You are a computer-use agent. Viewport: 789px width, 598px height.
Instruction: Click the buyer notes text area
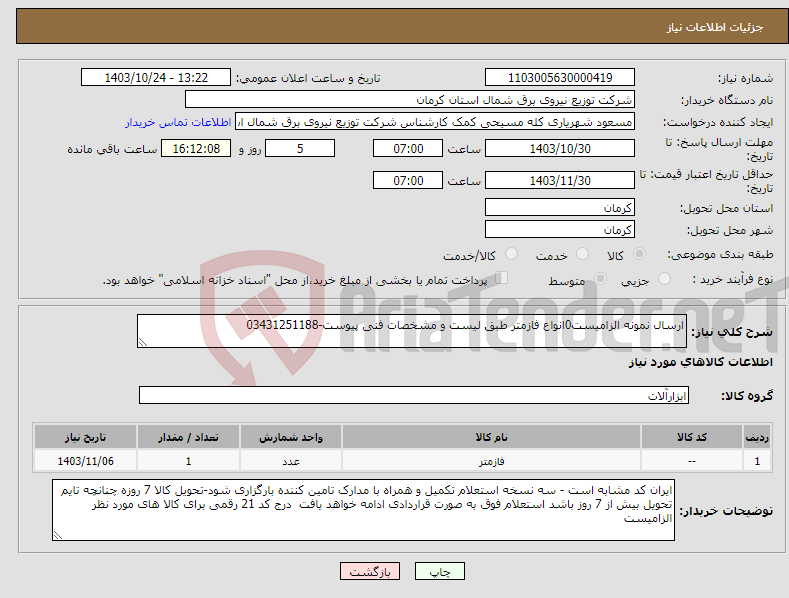(x=363, y=510)
